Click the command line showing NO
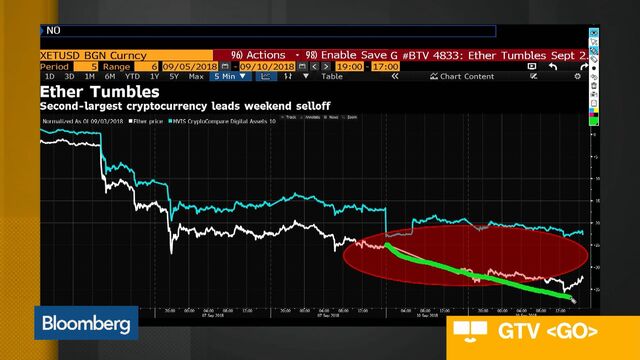This screenshot has width=640, height=360. (x=268, y=31)
